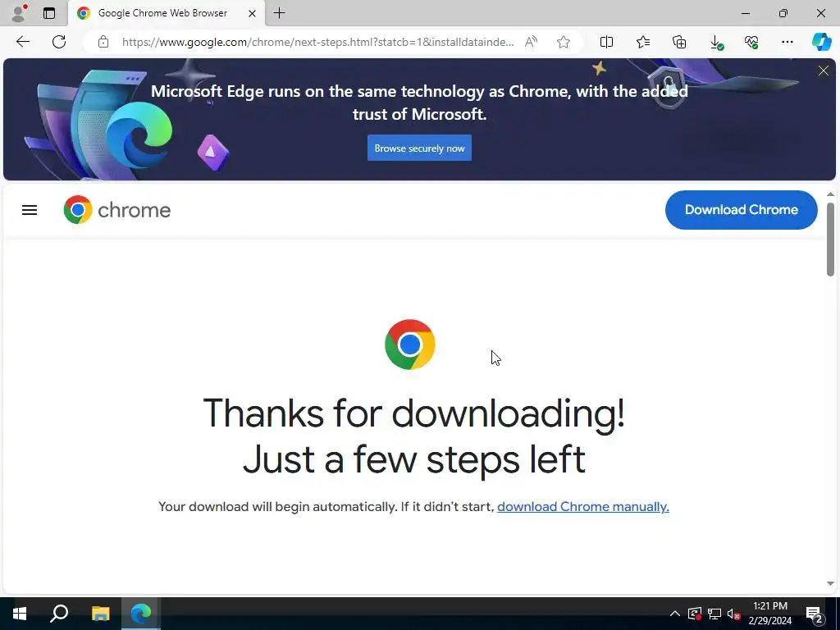Click the address bar URL
Viewport: 840px width, 630px height.
(317, 42)
